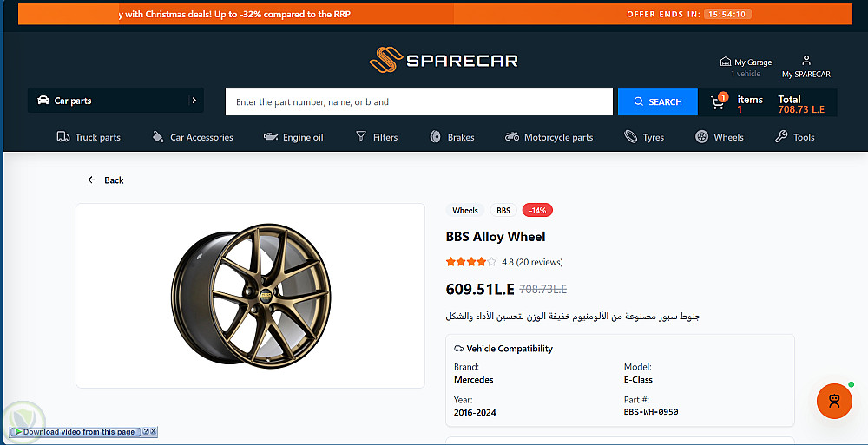Click the car icon in Car parts

click(x=43, y=100)
